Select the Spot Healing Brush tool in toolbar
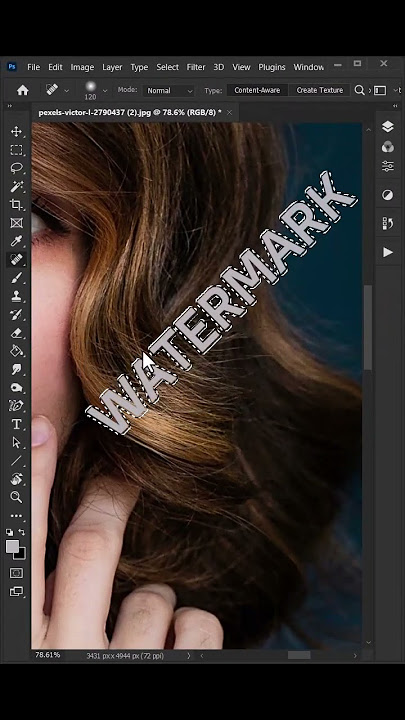 point(17,259)
